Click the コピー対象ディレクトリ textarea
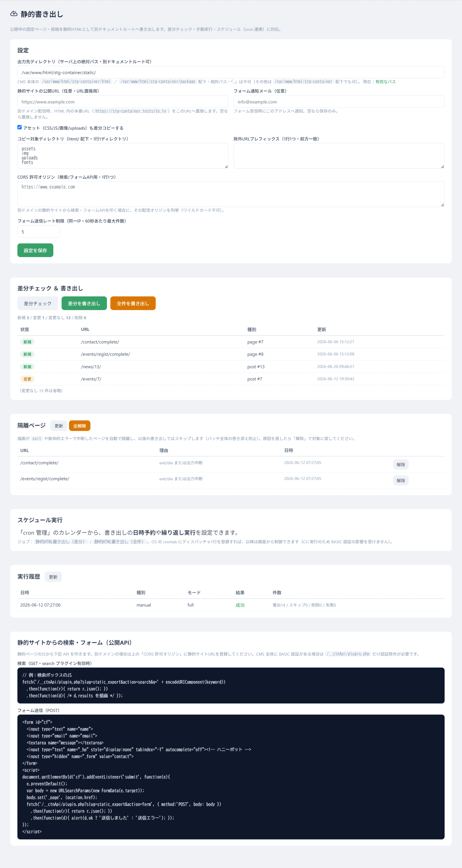462x868 pixels. 123,156
